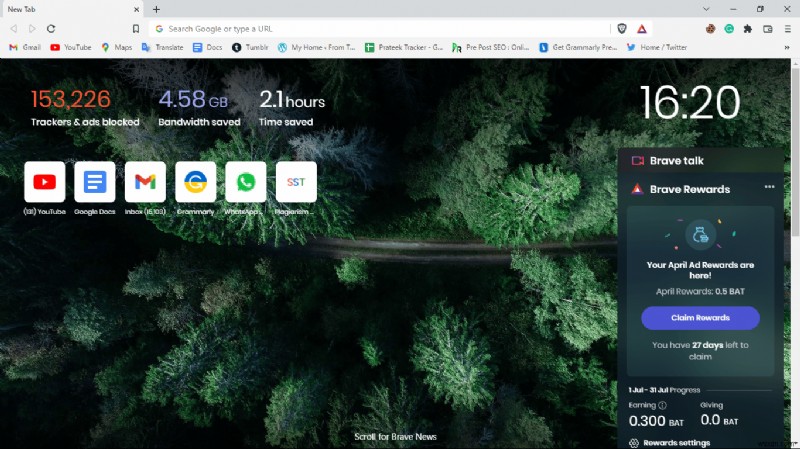Open the Maps bookmark
The image size is (800, 449).
coord(117,47)
